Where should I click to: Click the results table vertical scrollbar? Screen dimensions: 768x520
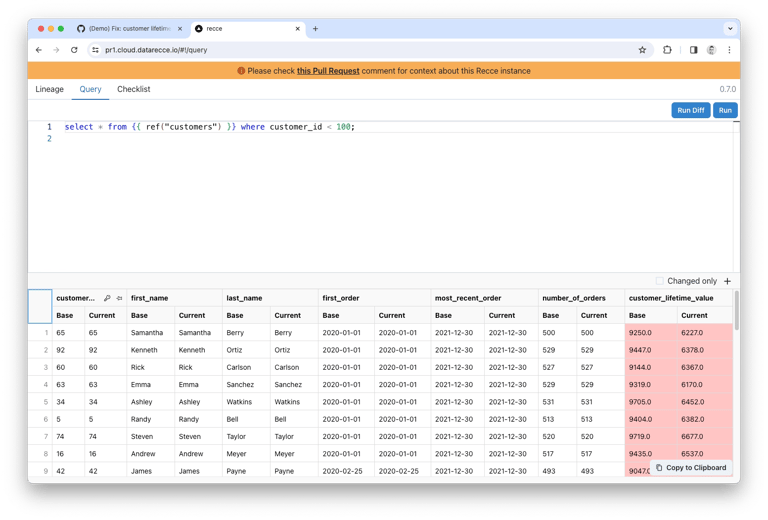(736, 311)
